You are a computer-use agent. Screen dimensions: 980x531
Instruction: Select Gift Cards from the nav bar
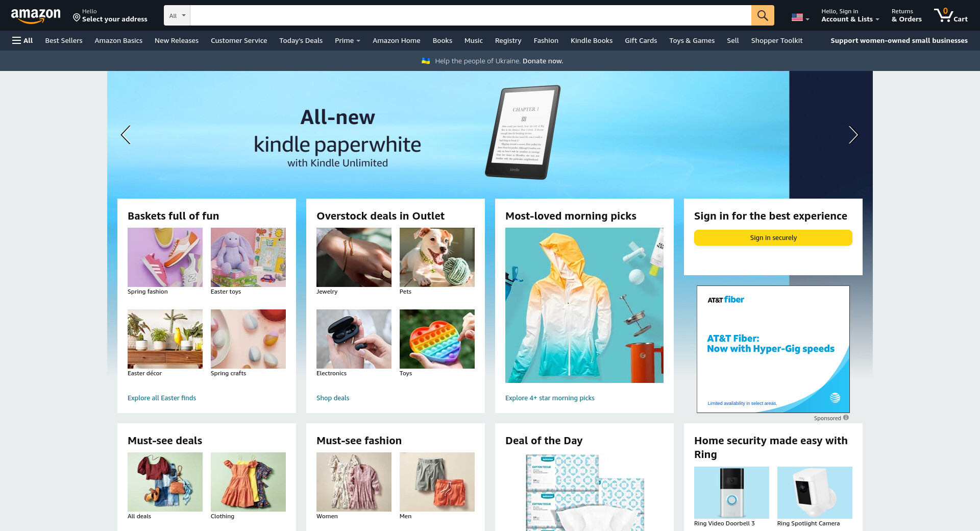point(641,40)
